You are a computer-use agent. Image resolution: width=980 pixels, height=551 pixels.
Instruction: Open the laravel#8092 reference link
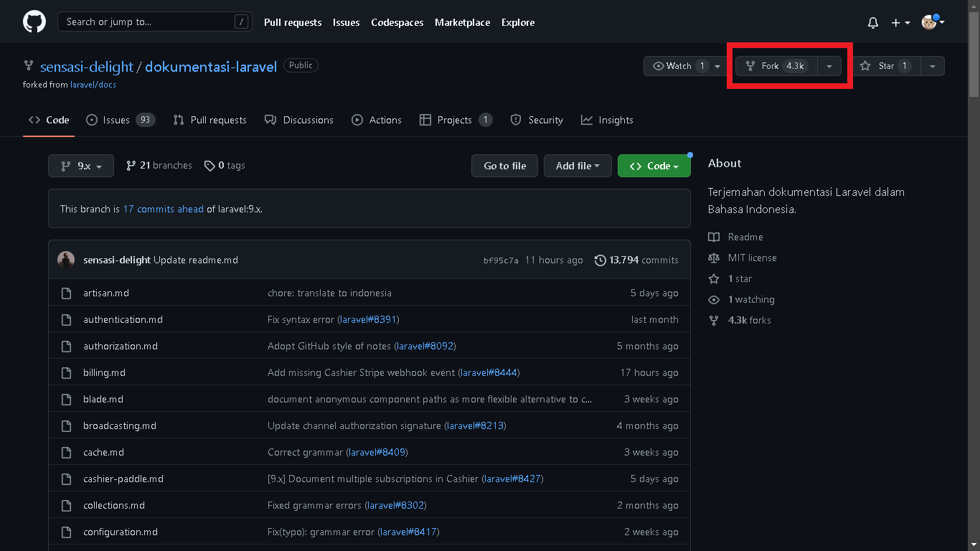(425, 346)
